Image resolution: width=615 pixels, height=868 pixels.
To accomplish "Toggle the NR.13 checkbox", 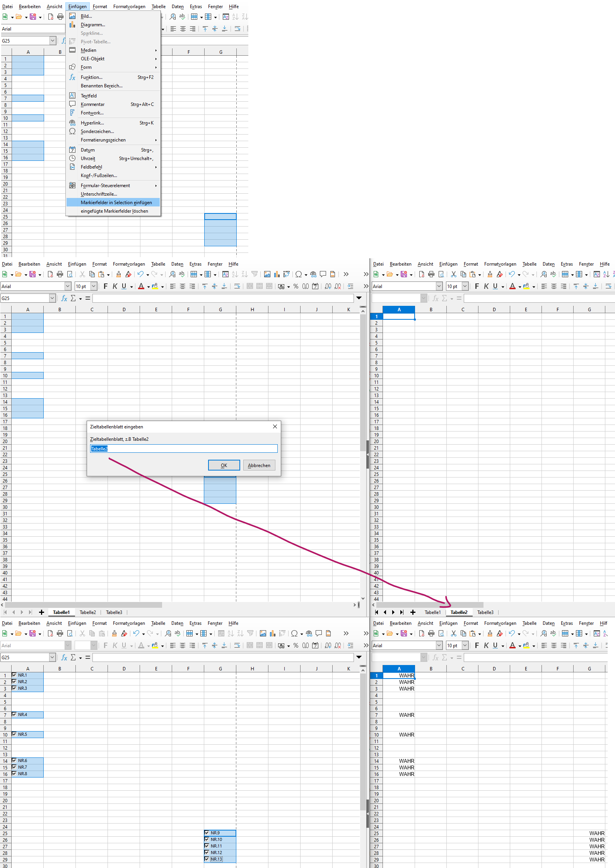I will coord(207,859).
